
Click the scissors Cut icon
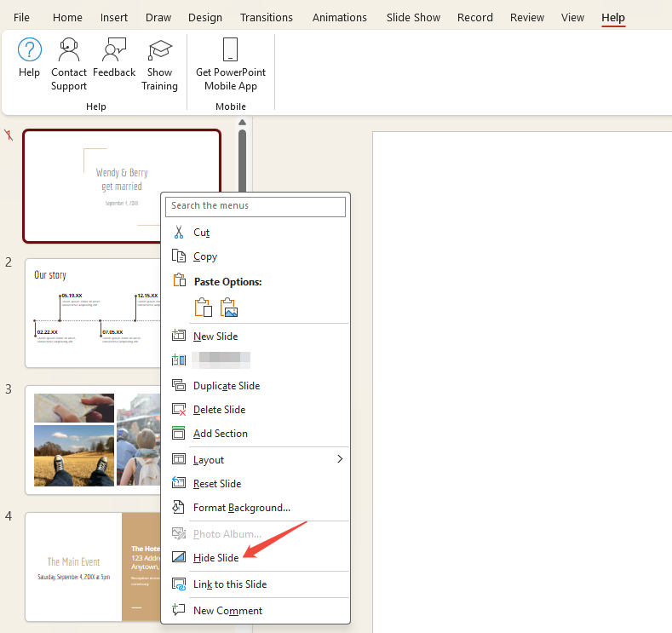point(179,233)
